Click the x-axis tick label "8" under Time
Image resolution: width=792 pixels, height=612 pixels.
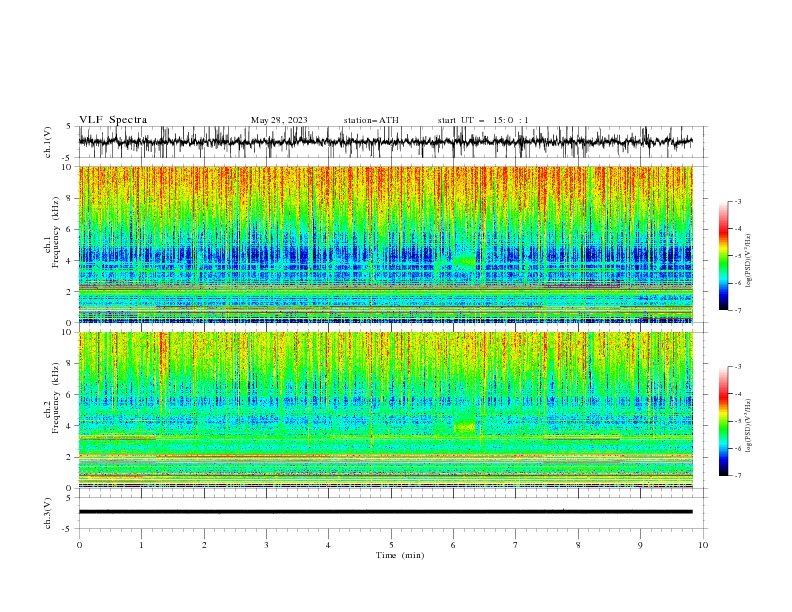tap(578, 545)
